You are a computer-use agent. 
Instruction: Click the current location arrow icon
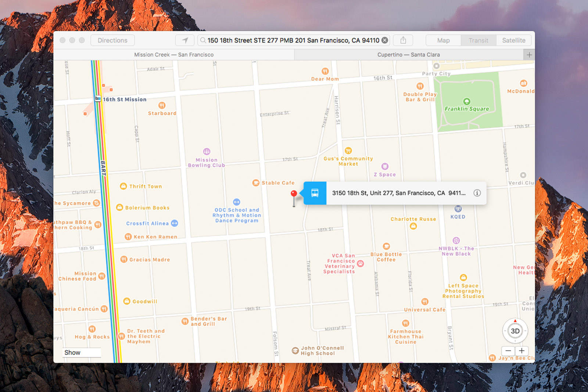pyautogui.click(x=185, y=40)
